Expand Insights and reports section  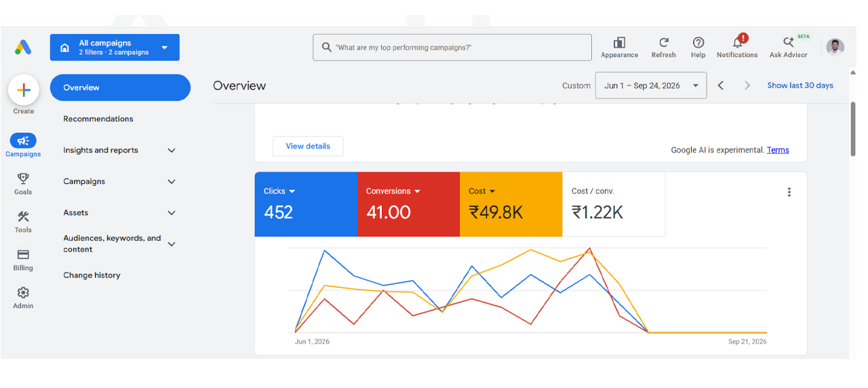pyautogui.click(x=172, y=151)
